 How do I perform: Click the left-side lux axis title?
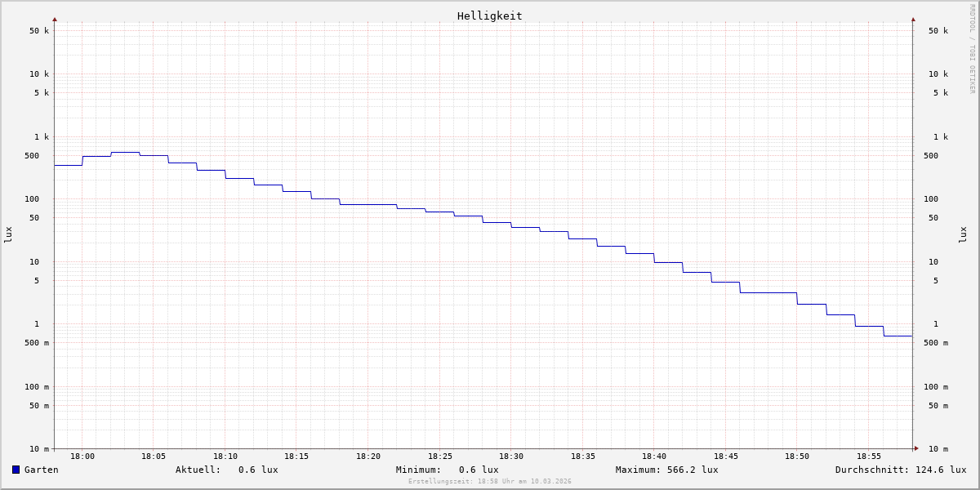tap(8, 234)
